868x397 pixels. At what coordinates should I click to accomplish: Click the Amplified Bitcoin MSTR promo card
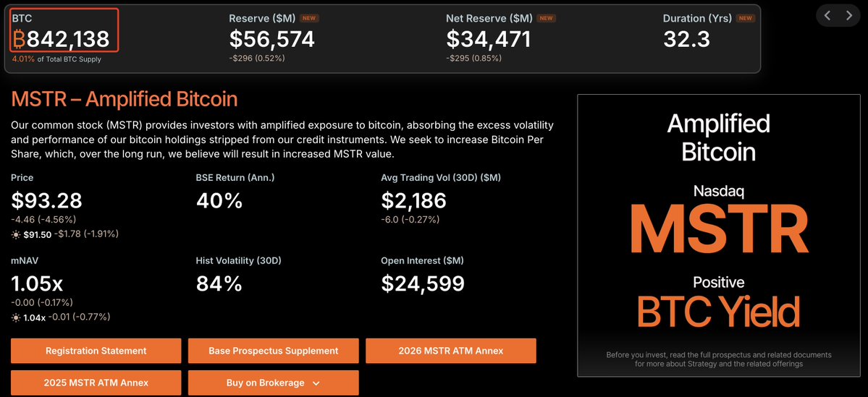[718, 235]
